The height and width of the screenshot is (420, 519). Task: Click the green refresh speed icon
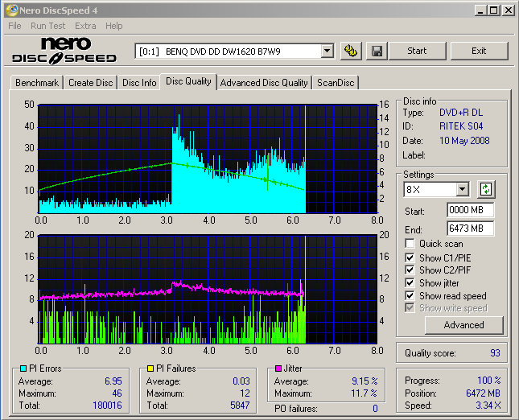point(486,189)
